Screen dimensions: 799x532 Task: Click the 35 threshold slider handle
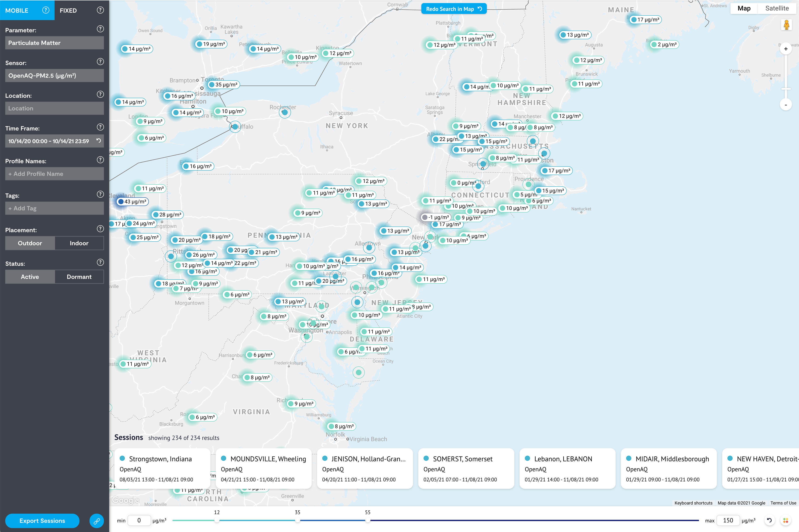pyautogui.click(x=297, y=520)
